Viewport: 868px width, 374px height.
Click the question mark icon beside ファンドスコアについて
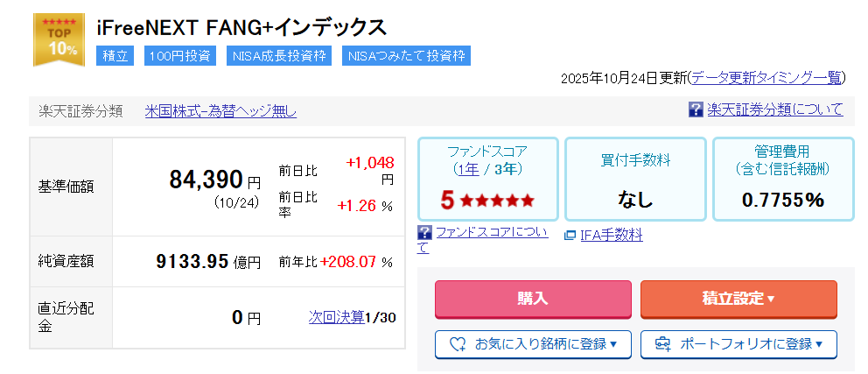(424, 232)
